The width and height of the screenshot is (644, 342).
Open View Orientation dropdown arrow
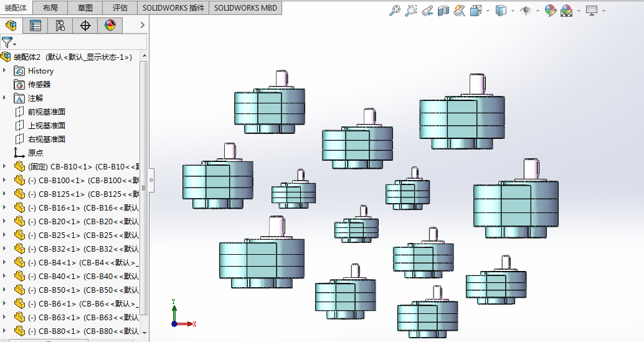click(x=488, y=11)
